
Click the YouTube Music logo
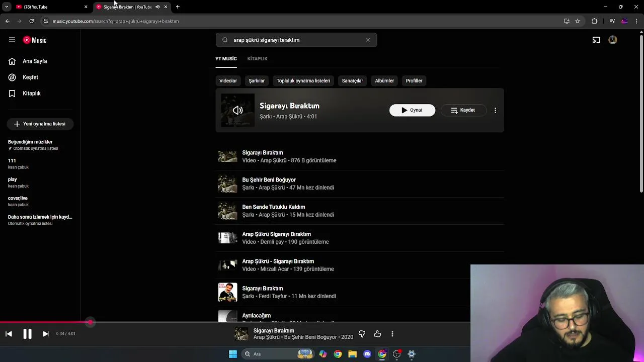click(x=35, y=40)
